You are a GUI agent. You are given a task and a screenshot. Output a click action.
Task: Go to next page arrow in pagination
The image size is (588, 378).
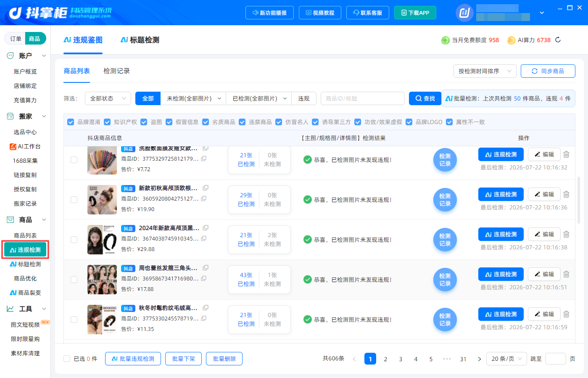coord(479,359)
